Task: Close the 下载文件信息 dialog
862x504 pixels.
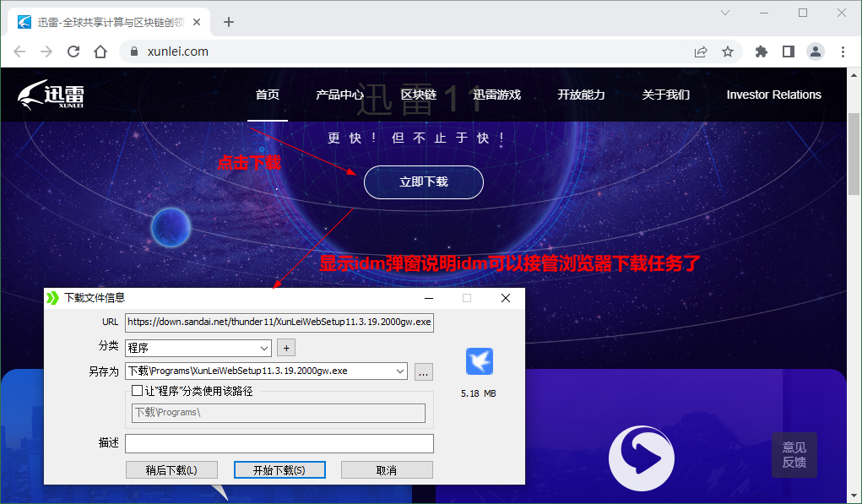Action: click(506, 298)
